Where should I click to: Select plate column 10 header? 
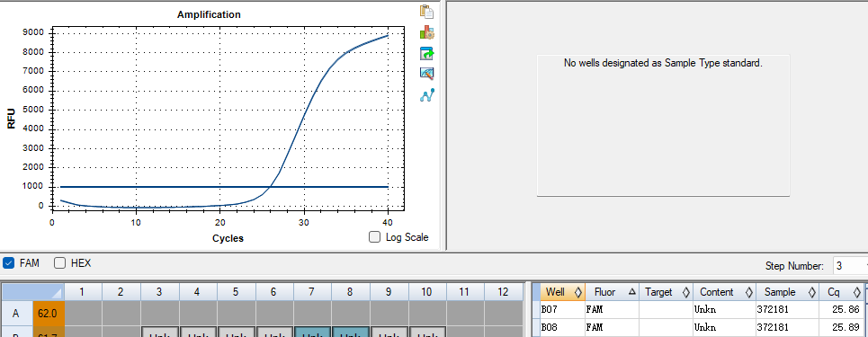426,292
